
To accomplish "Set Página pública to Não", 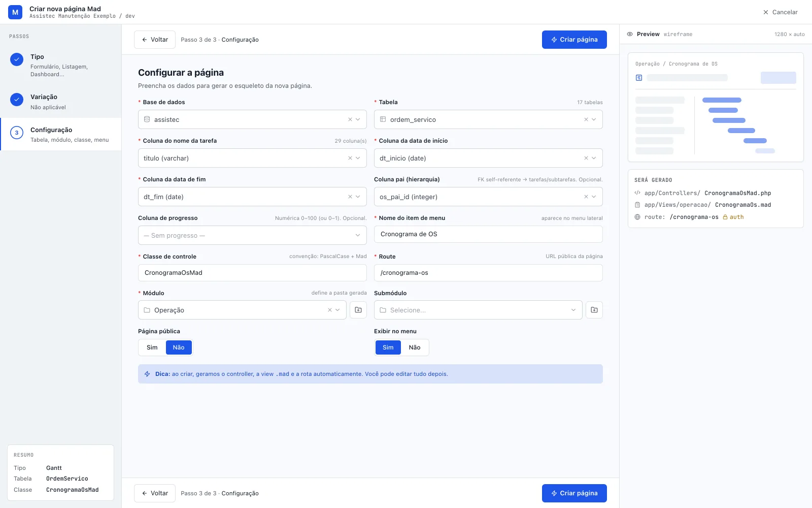I will pyautogui.click(x=179, y=347).
